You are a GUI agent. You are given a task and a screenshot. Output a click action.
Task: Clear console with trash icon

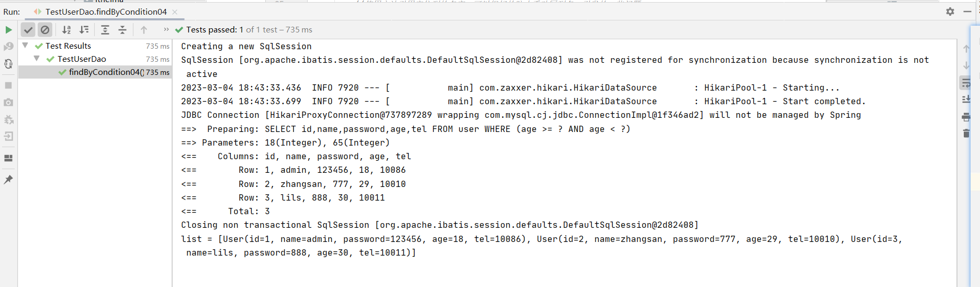(966, 134)
